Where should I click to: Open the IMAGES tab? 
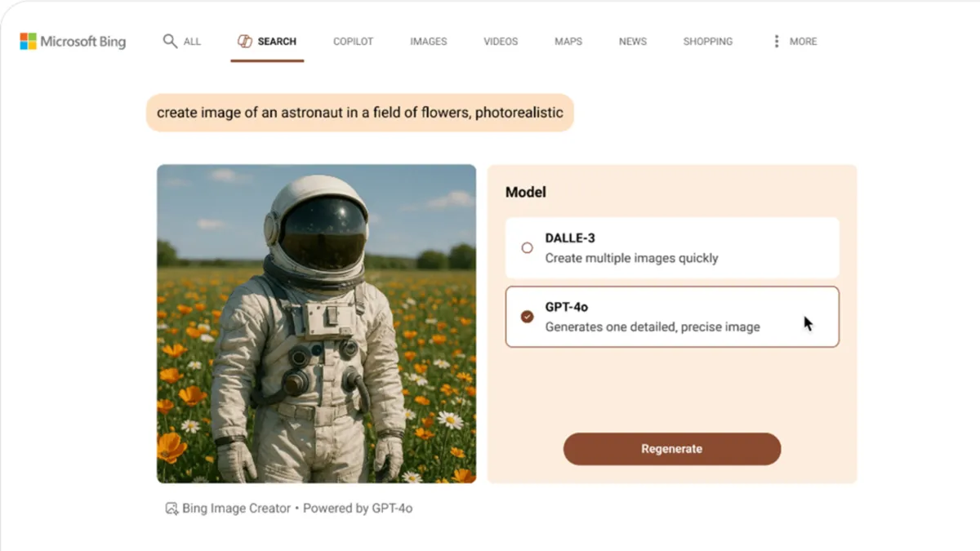point(428,42)
